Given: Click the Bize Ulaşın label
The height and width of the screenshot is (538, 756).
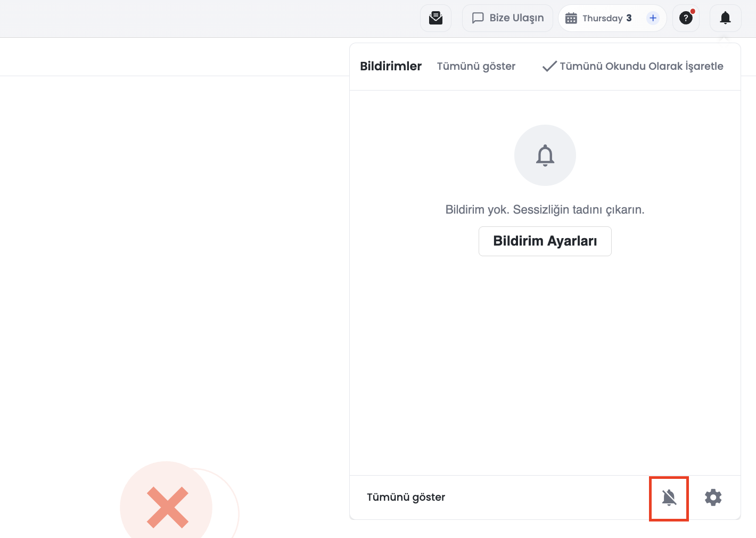Looking at the screenshot, I should [x=517, y=18].
